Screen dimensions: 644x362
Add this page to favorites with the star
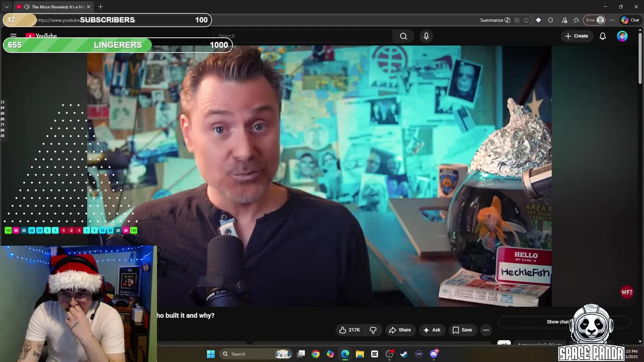[526, 20]
